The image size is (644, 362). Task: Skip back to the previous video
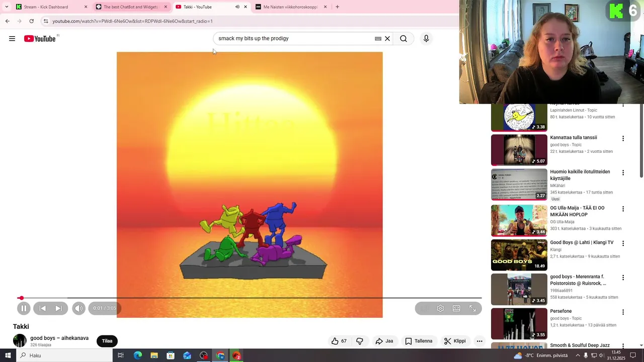[x=43, y=308]
